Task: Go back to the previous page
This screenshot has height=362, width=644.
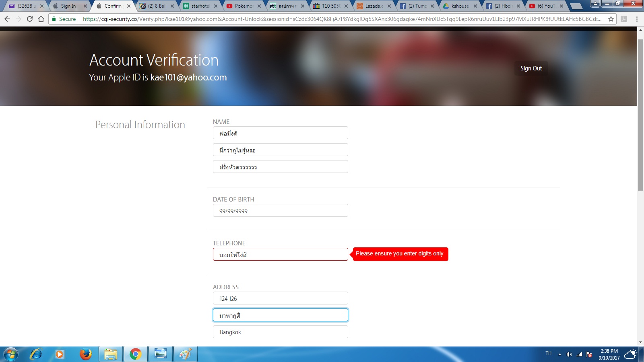Action: tap(7, 19)
